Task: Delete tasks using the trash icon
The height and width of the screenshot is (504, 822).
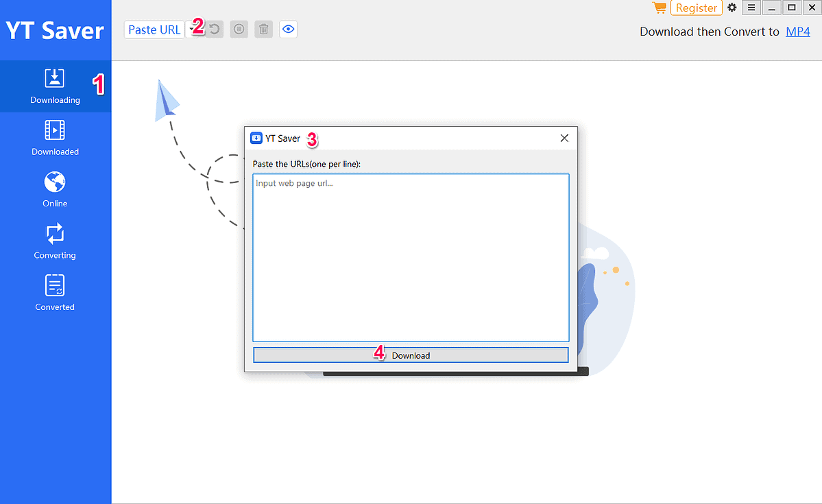Action: point(263,29)
